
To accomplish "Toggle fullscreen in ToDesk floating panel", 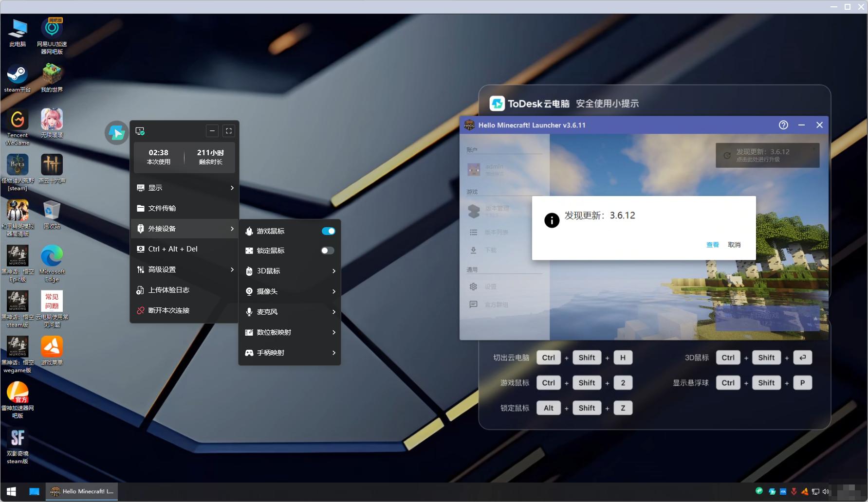I will point(229,131).
